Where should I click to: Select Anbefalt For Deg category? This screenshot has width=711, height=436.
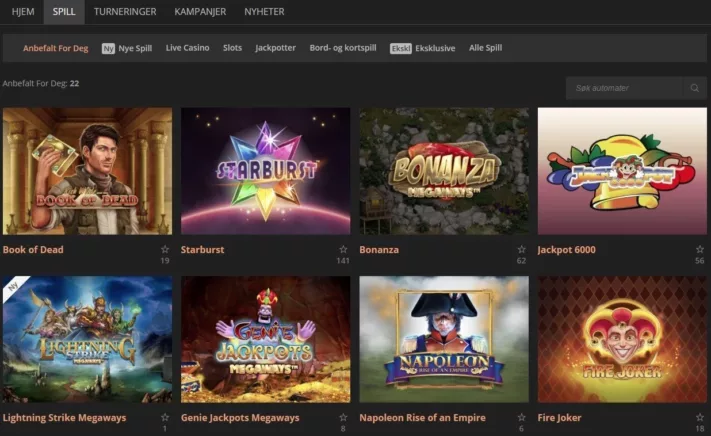[x=56, y=48]
